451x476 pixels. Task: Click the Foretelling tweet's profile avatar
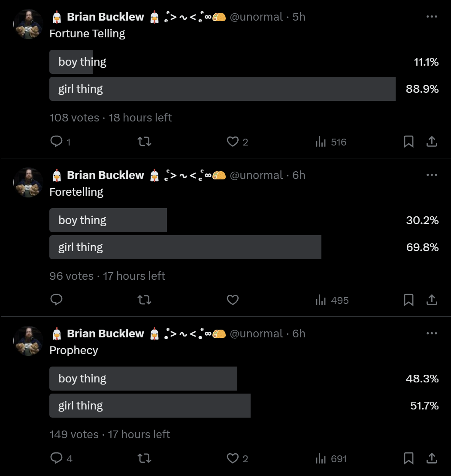[28, 182]
